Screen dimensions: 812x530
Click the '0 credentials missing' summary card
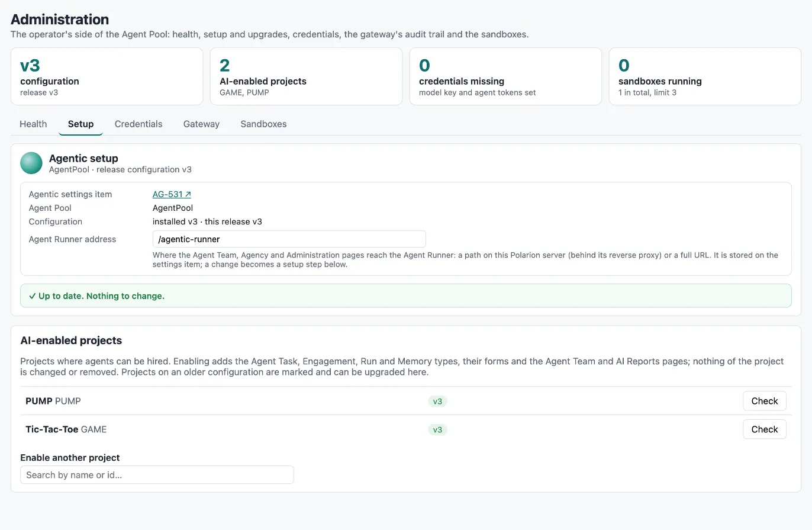point(505,76)
